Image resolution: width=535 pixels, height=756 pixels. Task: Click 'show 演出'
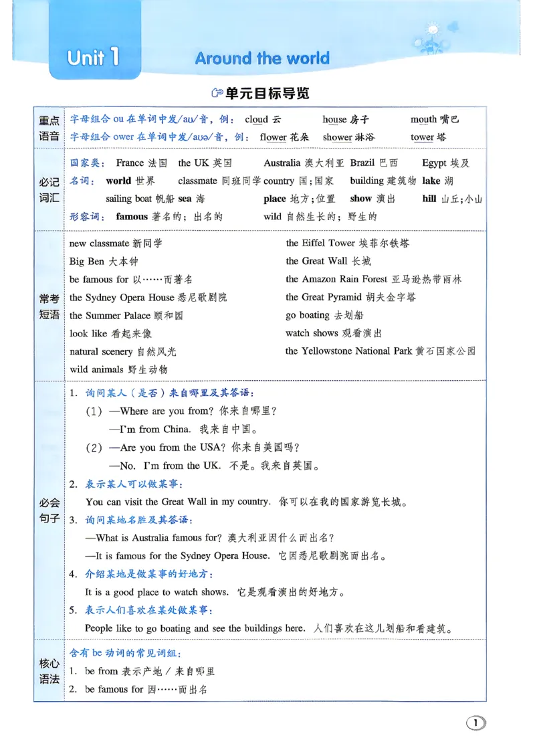click(x=372, y=199)
